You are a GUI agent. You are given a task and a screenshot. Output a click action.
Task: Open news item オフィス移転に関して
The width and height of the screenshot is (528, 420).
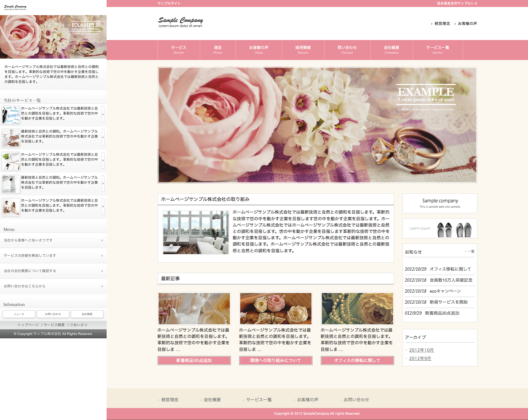tap(450, 269)
